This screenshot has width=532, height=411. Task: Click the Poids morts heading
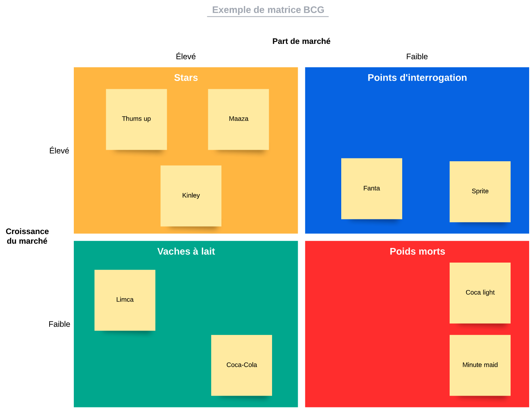click(x=417, y=252)
